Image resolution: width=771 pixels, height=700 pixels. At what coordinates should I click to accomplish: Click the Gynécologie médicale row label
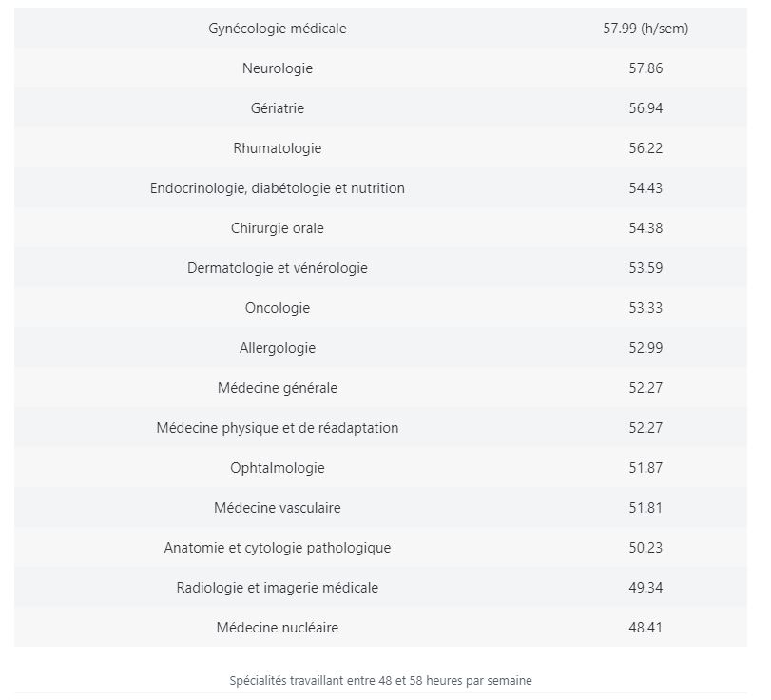coord(278,29)
